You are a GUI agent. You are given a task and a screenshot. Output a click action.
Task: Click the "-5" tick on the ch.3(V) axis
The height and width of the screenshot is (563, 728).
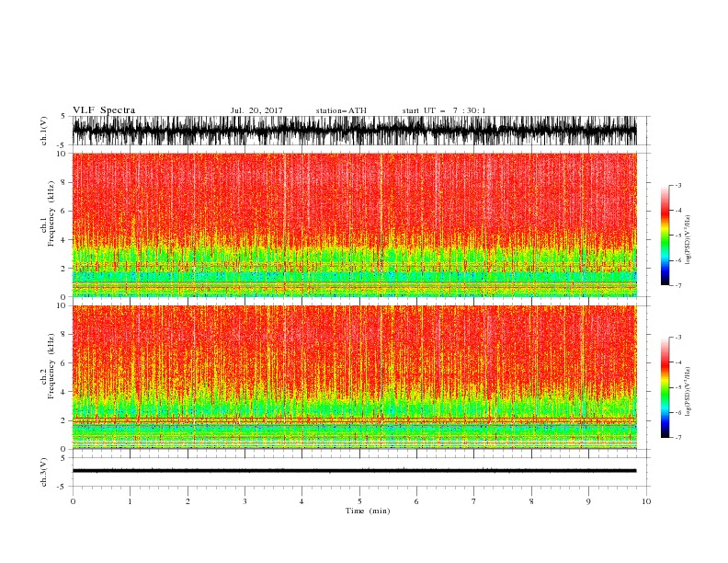[x=62, y=487]
